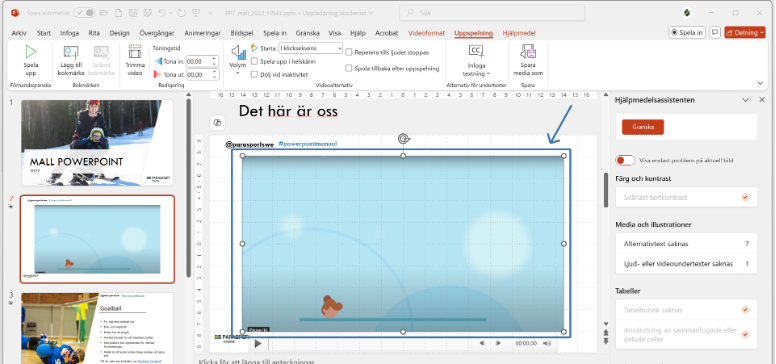The image size is (776, 364).
Task: Select slide 1 Mall PowerPoint thumbnail
Action: (x=97, y=142)
